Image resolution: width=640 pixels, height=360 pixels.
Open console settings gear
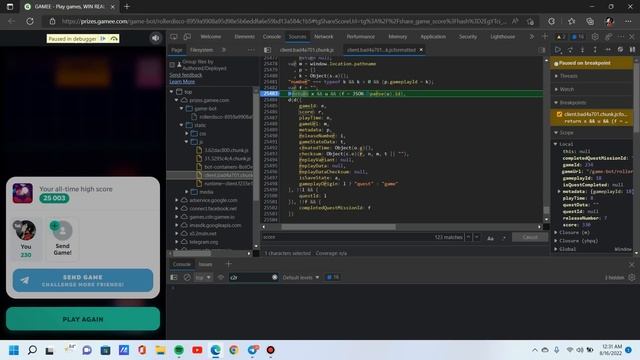[632, 277]
